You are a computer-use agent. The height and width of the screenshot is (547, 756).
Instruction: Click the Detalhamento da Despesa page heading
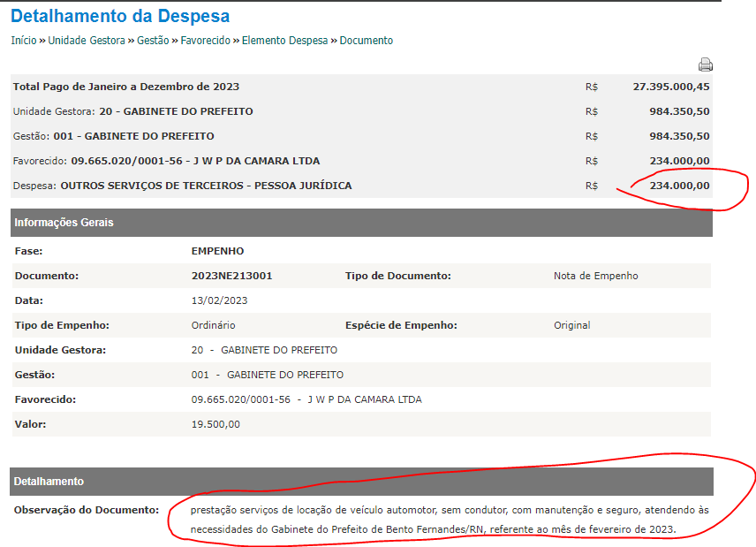[120, 16]
